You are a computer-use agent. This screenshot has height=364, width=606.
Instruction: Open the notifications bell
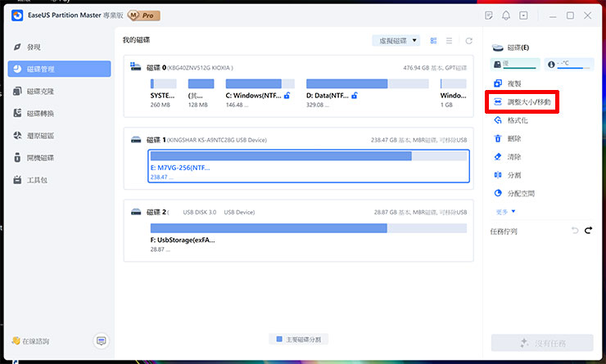click(x=506, y=16)
